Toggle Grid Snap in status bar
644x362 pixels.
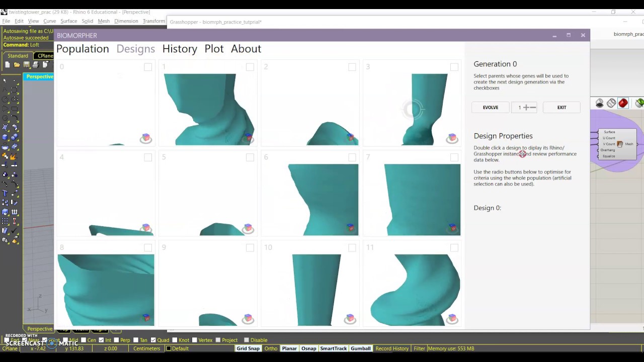pos(248,348)
